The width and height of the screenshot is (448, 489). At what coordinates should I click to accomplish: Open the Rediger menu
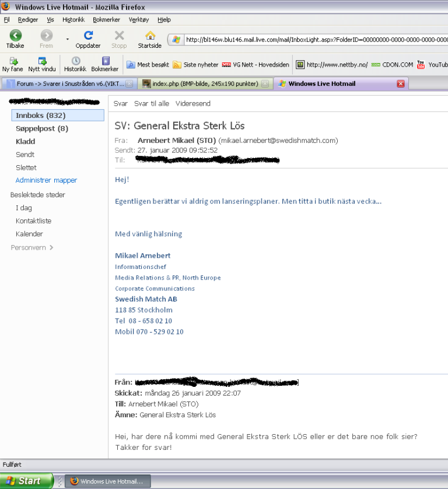[28, 20]
